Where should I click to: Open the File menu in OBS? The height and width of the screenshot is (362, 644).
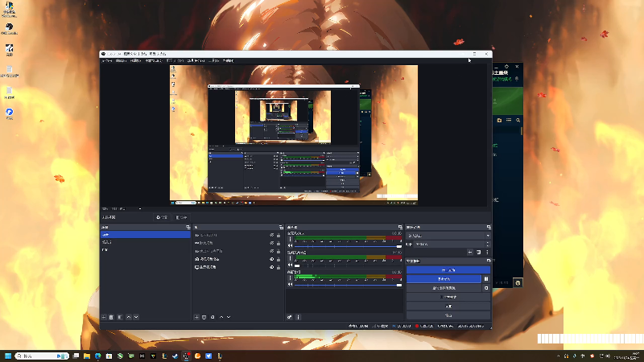pos(107,61)
